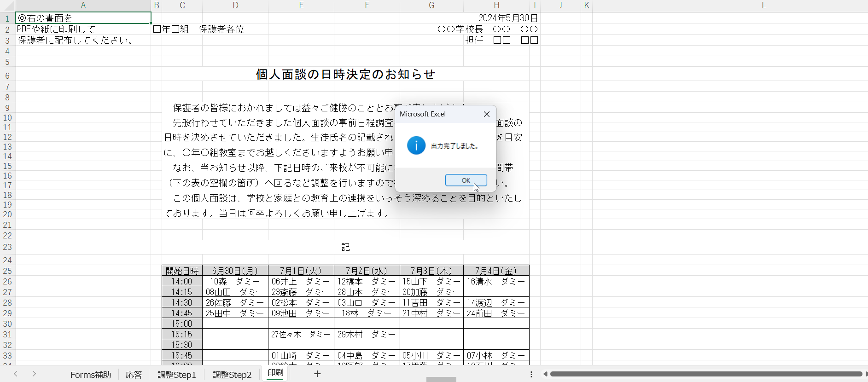Select the 印刷 sheet tab

275,373
